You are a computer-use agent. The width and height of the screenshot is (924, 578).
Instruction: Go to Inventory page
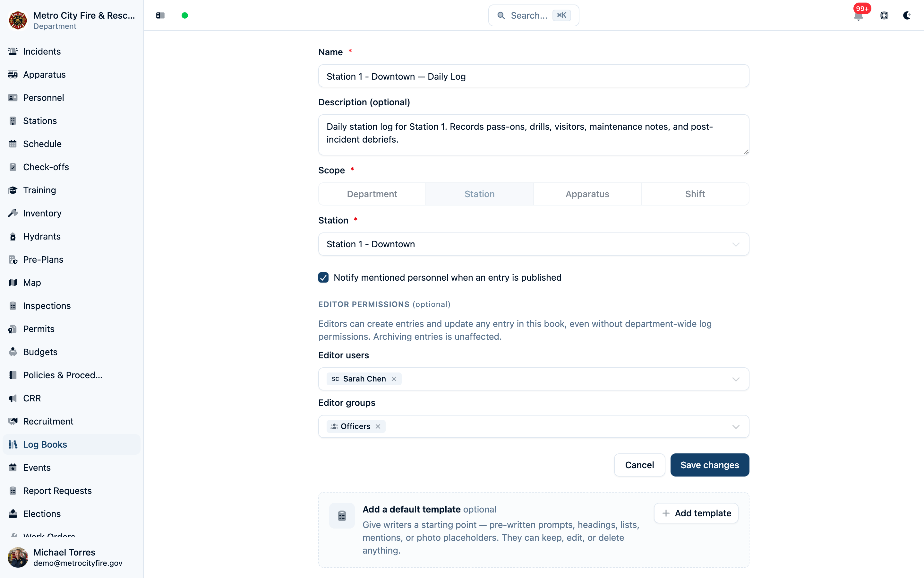pyautogui.click(x=72, y=213)
